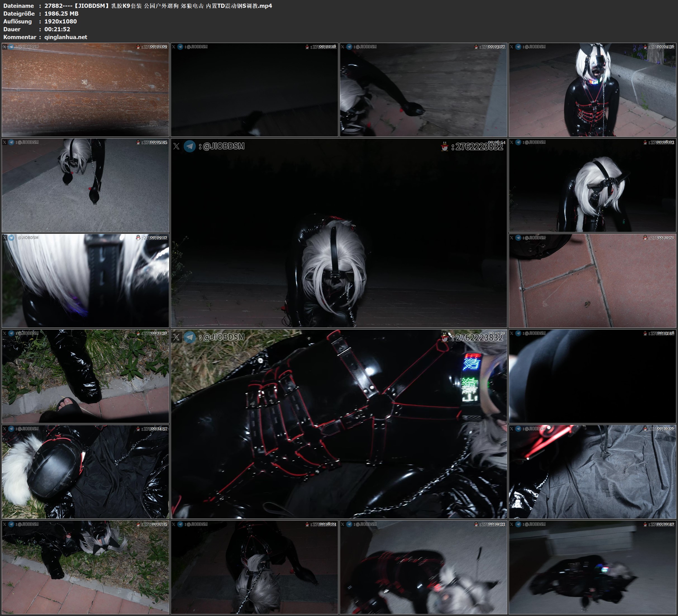Select the thumbnail at timestamp 00:02:18
The height and width of the screenshot is (616, 678).
click(x=254, y=90)
